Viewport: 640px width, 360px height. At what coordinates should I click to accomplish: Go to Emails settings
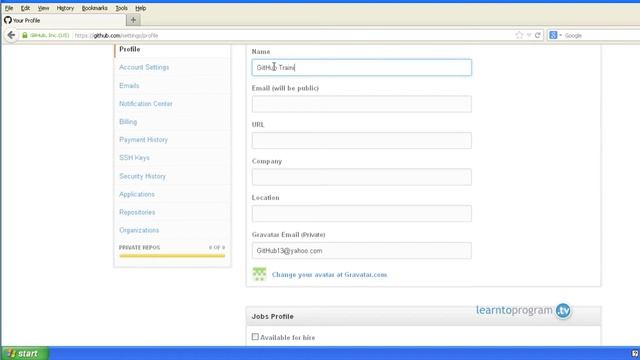point(129,86)
